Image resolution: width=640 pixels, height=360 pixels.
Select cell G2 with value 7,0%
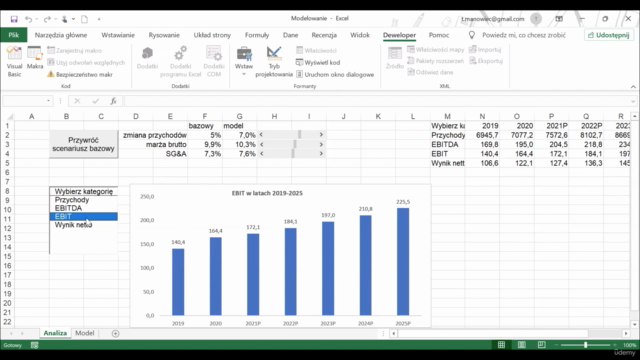240,135
